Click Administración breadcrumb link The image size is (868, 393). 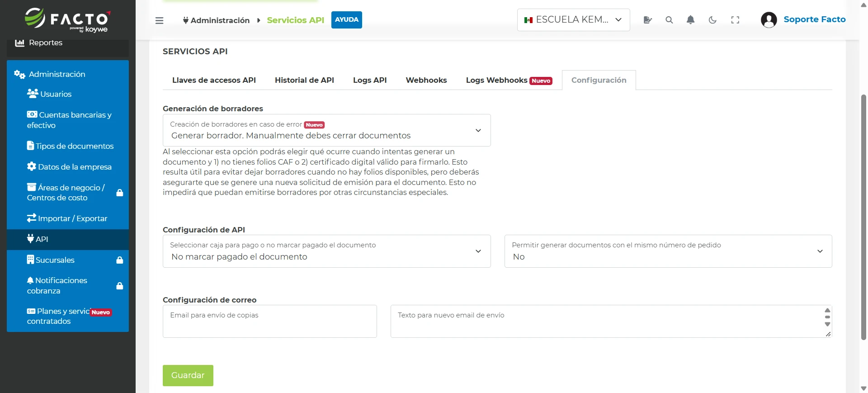[x=220, y=20]
